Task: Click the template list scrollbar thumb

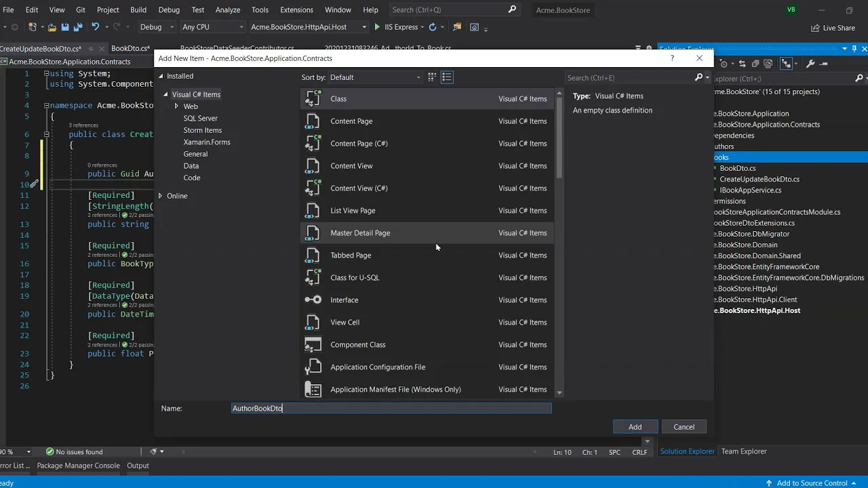Action: tap(559, 138)
